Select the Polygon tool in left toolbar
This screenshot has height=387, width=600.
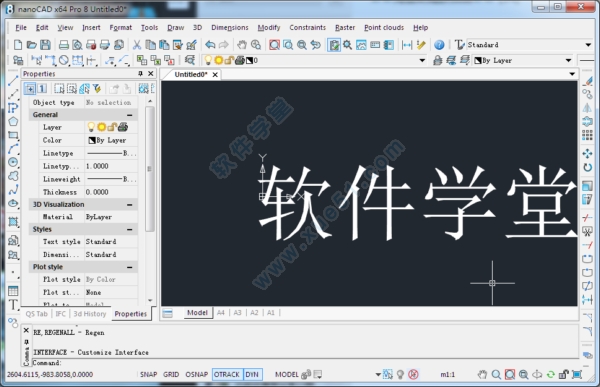pos(13,121)
